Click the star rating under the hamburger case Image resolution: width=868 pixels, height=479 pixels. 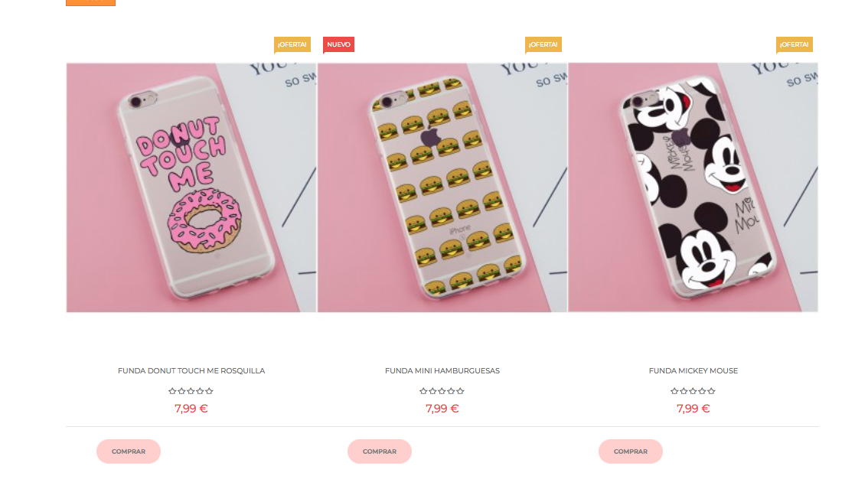click(442, 391)
